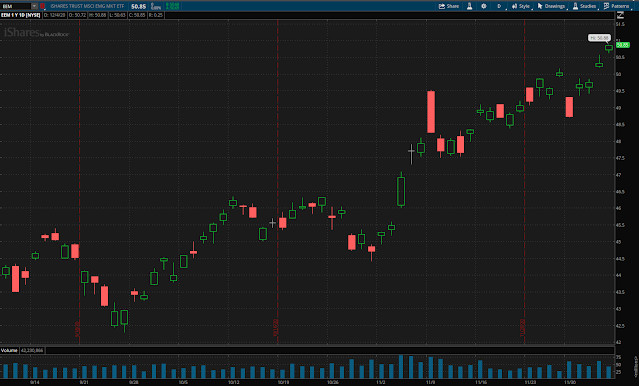Click the 'O: 50.72' open value
The height and width of the screenshot is (386, 639).
77,15
